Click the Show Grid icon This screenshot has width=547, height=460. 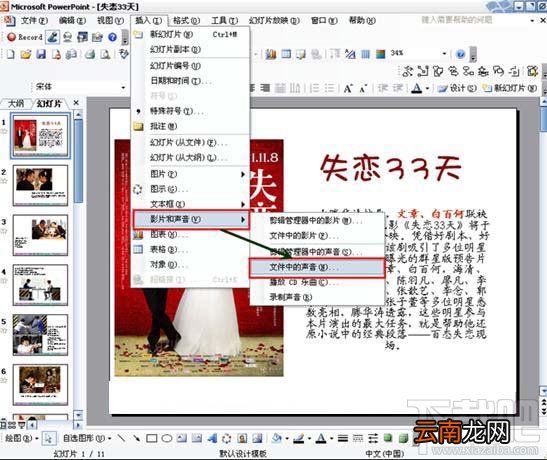(x=365, y=54)
